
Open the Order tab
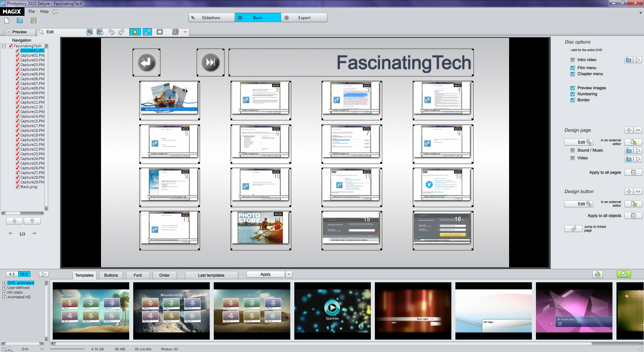click(164, 275)
